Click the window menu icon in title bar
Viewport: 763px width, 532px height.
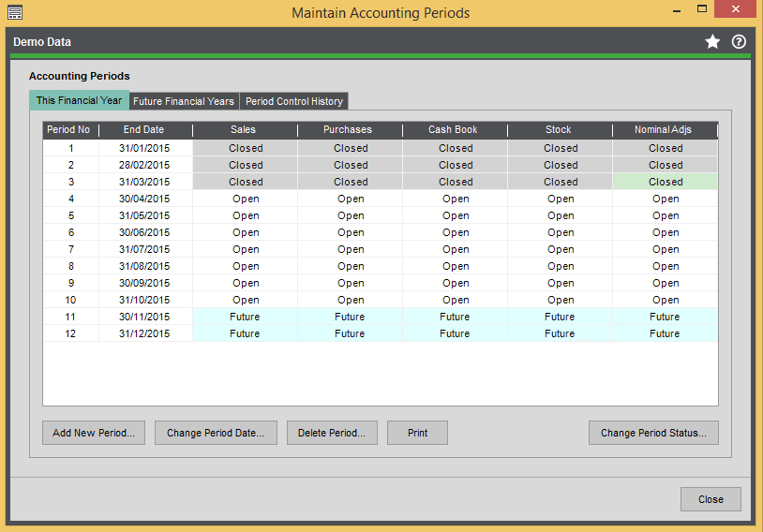tap(15, 12)
